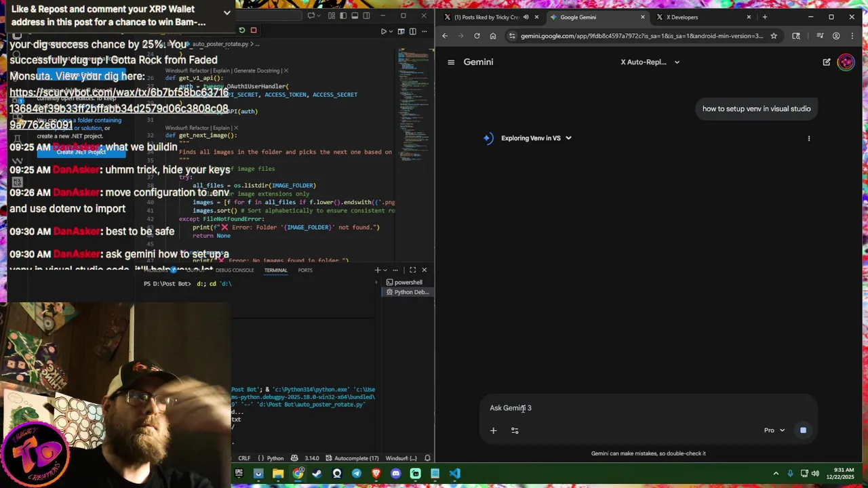Open the X Auto-Repl conversation title dropdown
Screen dimensions: 868x488
coord(650,62)
